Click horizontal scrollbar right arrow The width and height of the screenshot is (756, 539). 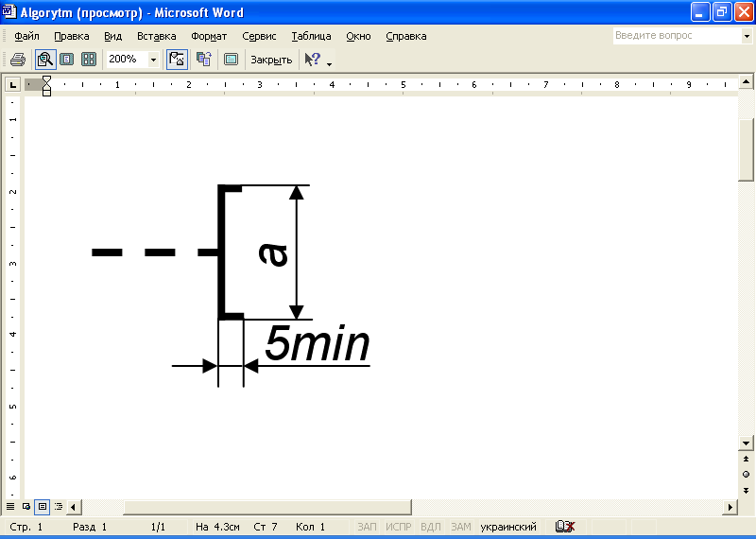(730, 507)
